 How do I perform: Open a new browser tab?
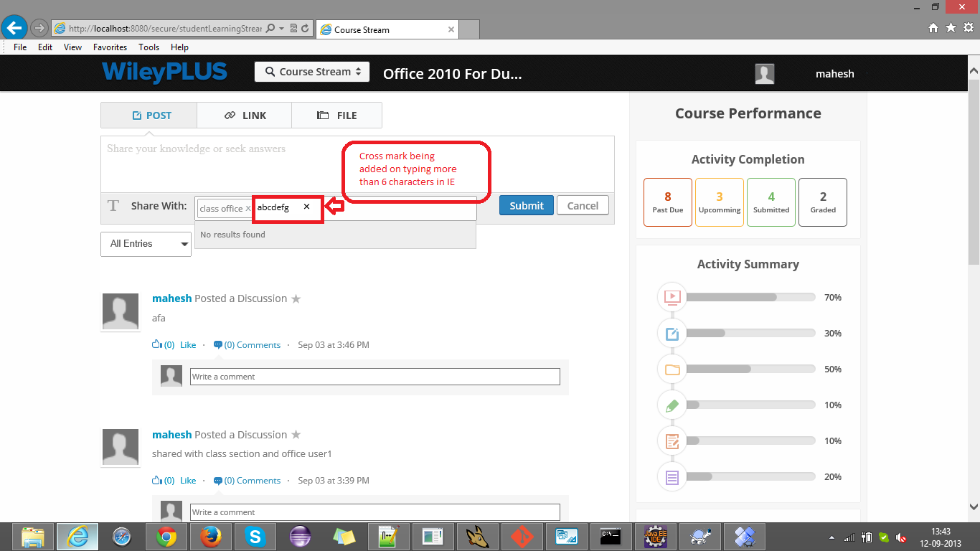pyautogui.click(x=468, y=29)
